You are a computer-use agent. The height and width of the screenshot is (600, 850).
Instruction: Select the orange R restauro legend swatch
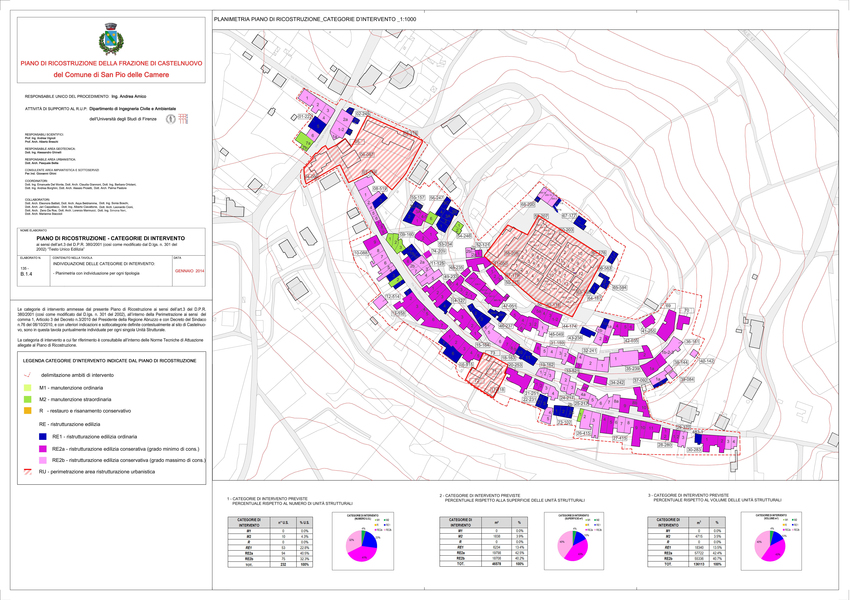point(27,411)
